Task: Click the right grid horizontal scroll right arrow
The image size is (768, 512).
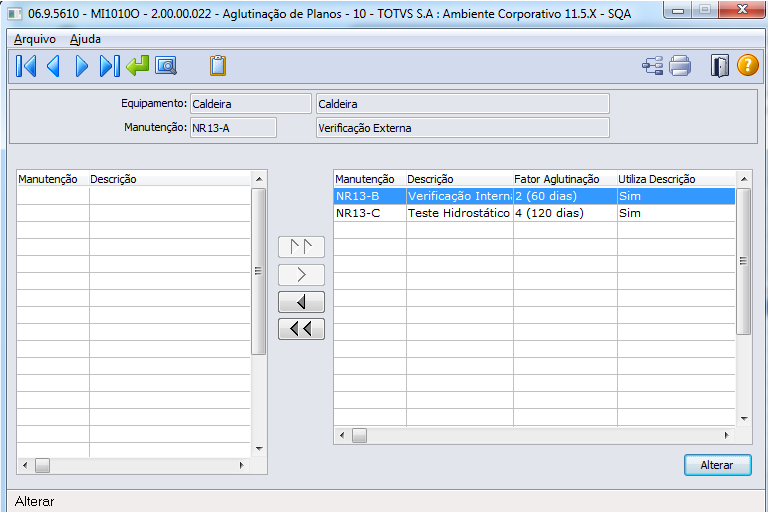Action: 727,435
